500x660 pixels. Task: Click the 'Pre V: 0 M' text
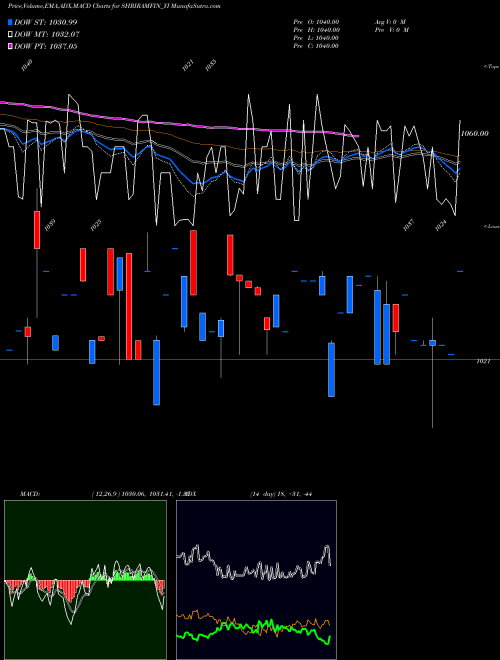click(392, 30)
